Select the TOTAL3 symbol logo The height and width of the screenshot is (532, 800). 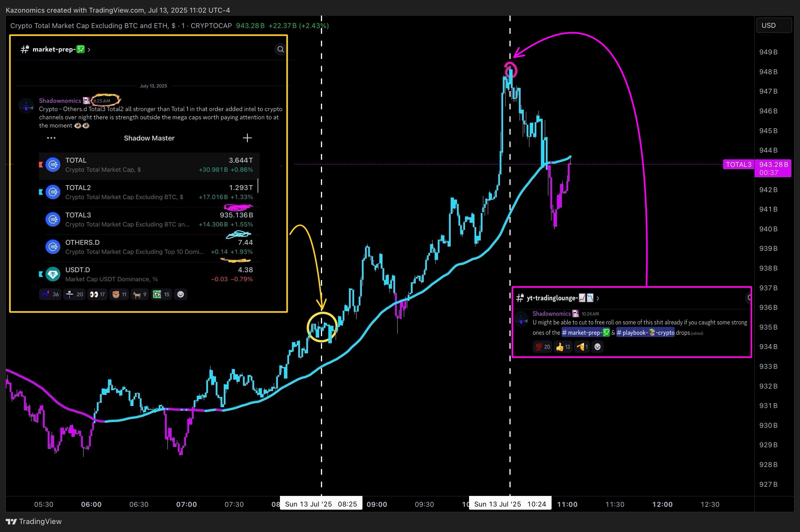53,220
